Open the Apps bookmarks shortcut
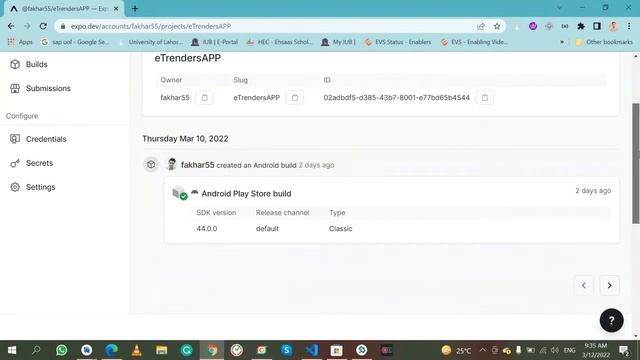 [x=20, y=42]
